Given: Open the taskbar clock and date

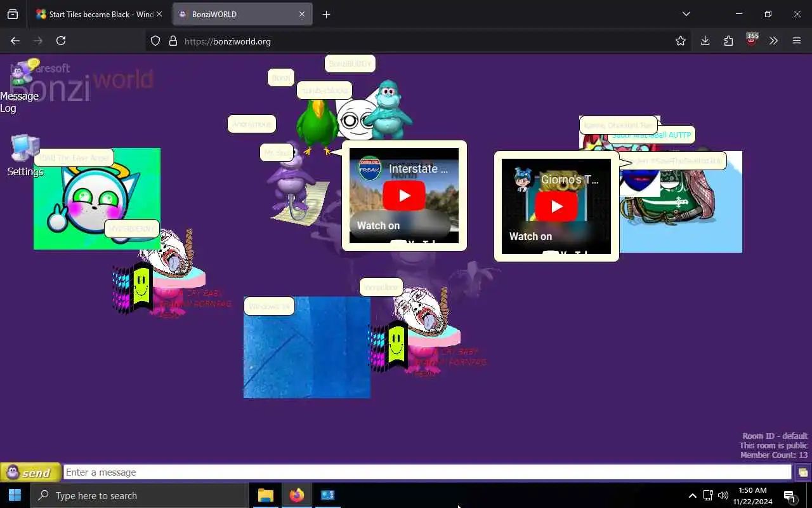Looking at the screenshot, I should coord(752,495).
